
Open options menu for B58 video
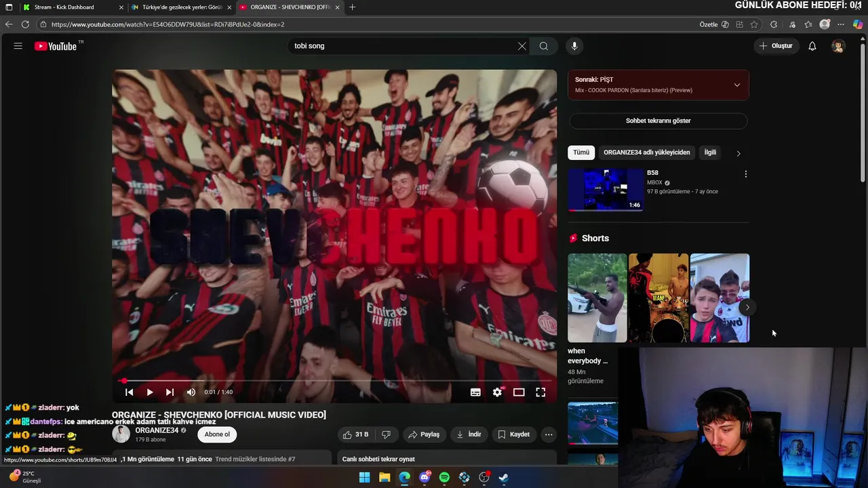click(745, 174)
